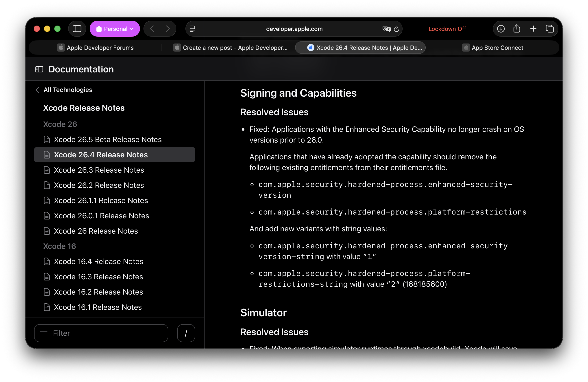Open a new tab with plus icon
Viewport: 588px width, 382px height.
(x=533, y=29)
